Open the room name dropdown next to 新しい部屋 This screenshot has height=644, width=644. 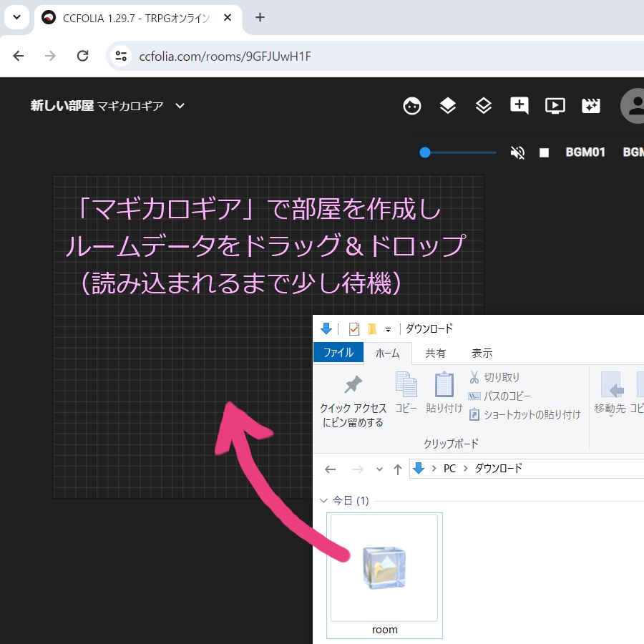179,105
